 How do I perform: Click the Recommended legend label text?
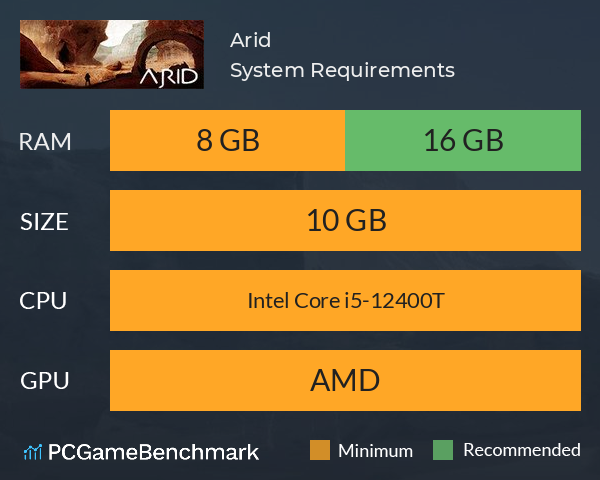click(522, 450)
